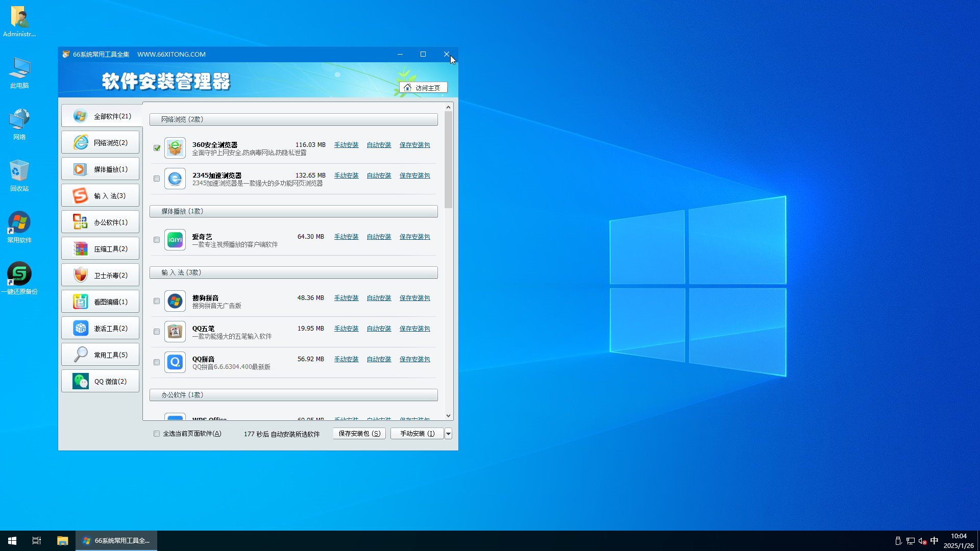Select the 全部软件(21) category tab

101,116
